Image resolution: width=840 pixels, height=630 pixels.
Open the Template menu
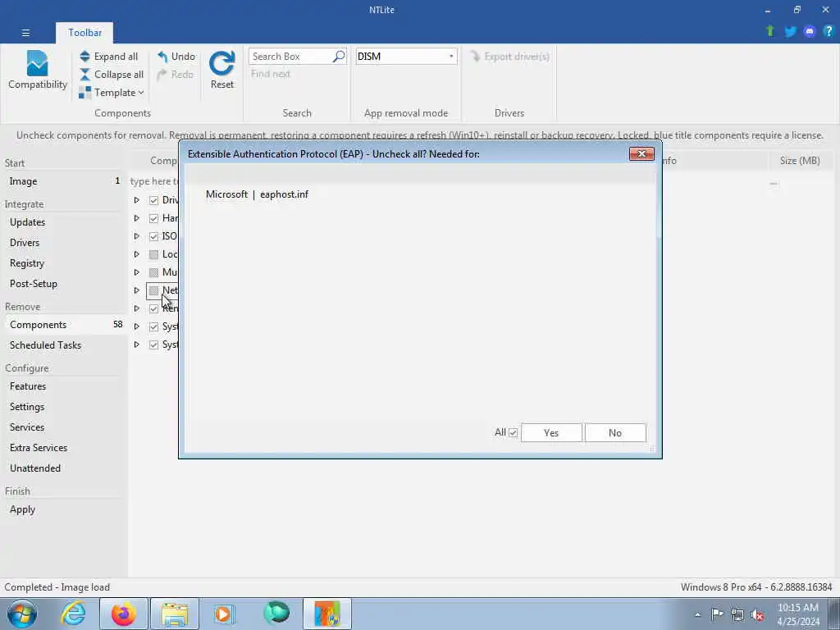pos(112,93)
